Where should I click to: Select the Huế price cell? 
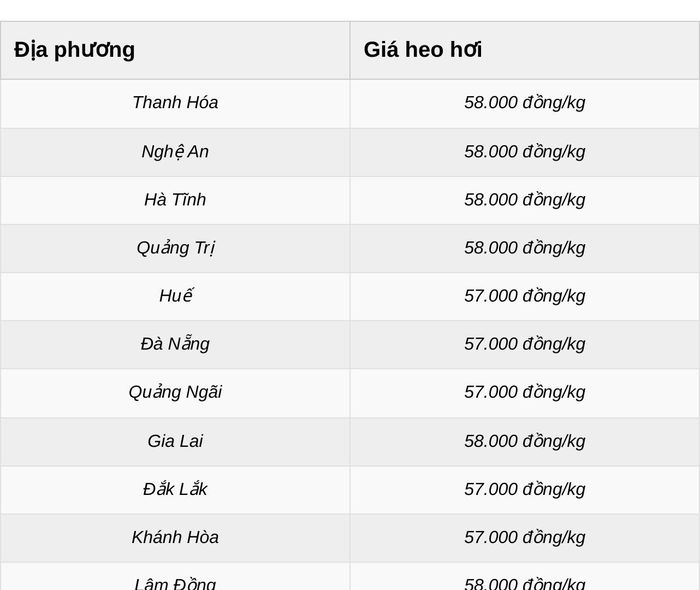click(x=525, y=296)
